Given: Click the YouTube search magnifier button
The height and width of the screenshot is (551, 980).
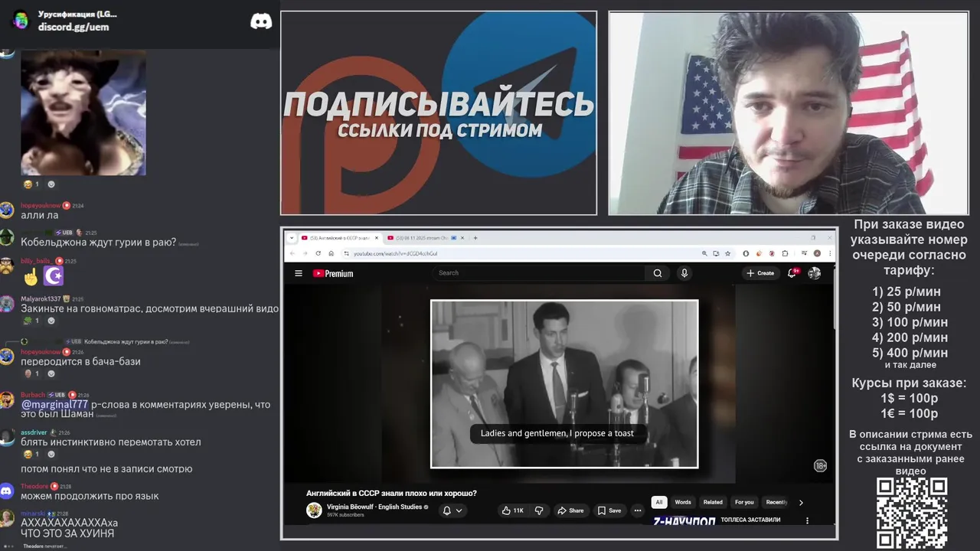Looking at the screenshot, I should [658, 273].
